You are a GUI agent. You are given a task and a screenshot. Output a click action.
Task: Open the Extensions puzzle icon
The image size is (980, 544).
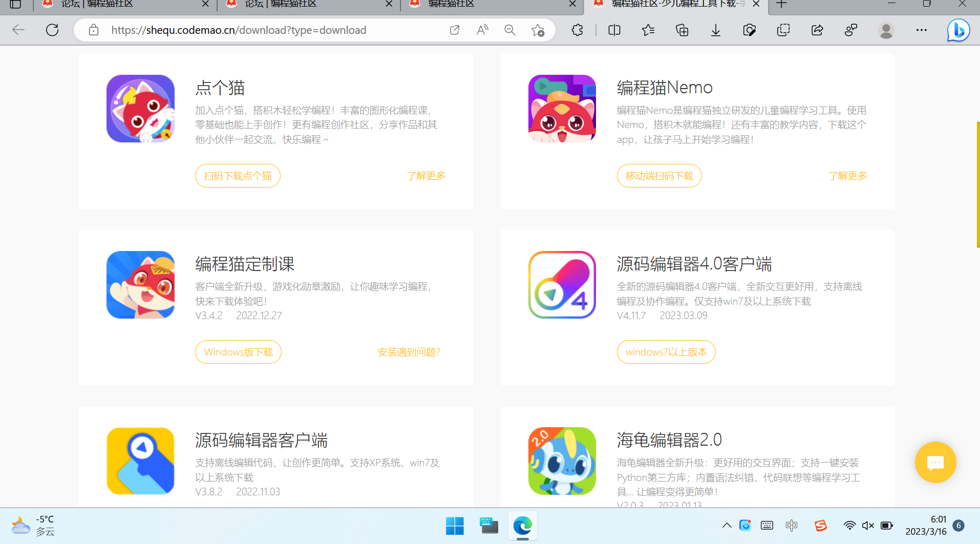[577, 30]
